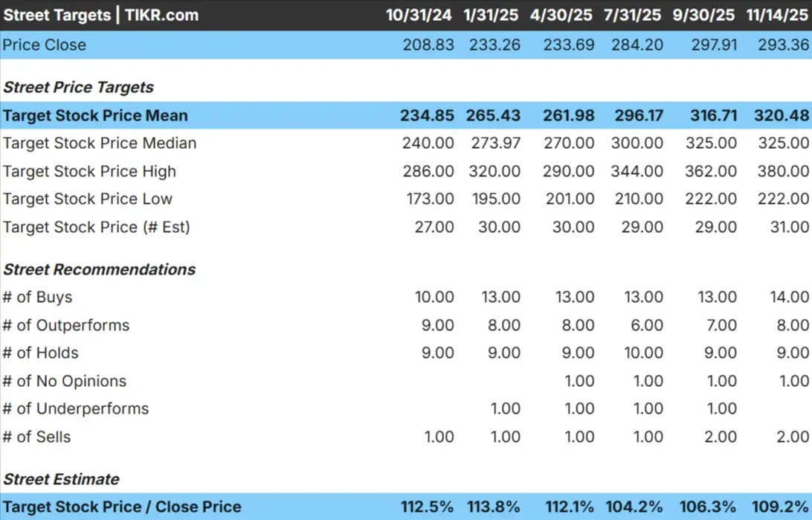The image size is (812, 520).
Task: Select the 10/31/24 column header
Action: tap(418, 15)
